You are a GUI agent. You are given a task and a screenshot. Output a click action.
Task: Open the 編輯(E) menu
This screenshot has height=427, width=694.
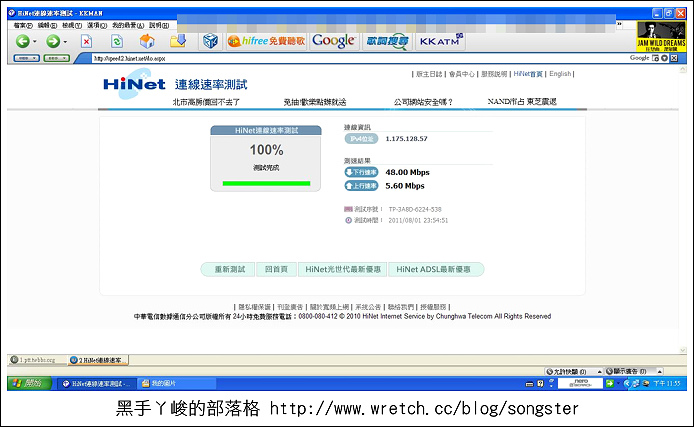point(47,26)
